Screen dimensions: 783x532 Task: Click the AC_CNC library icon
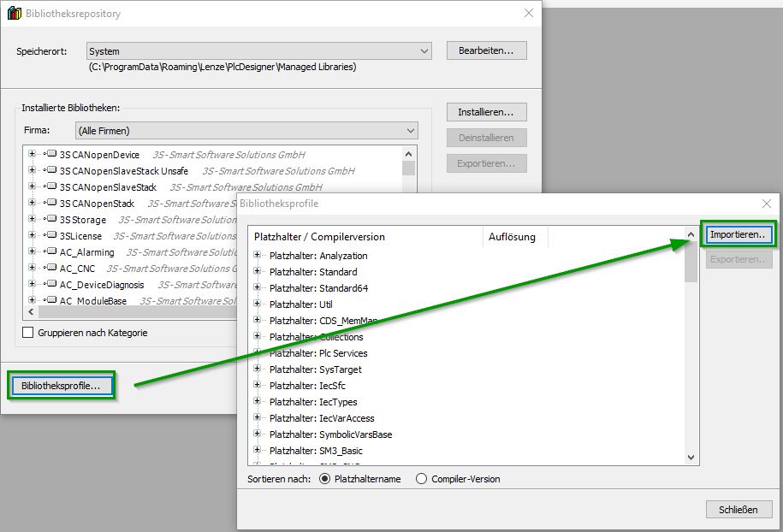[51, 269]
